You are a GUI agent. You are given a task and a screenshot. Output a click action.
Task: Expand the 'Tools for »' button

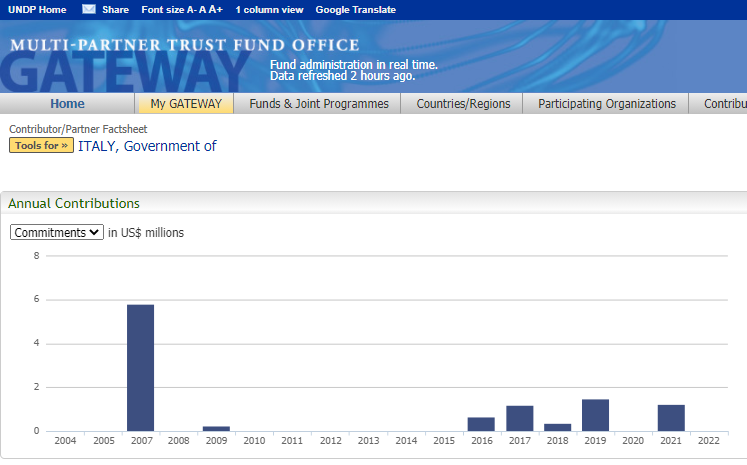coord(41,145)
